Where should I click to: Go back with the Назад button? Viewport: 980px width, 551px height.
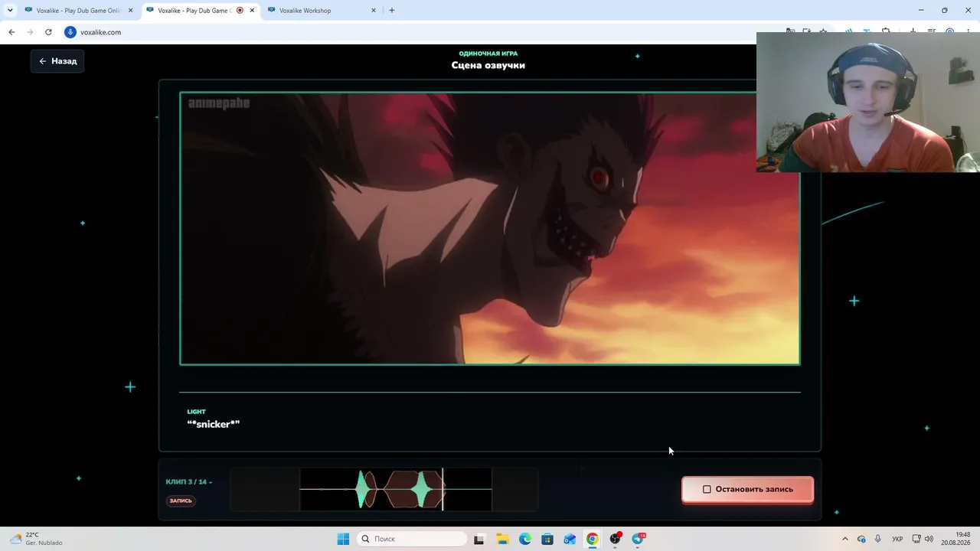57,61
